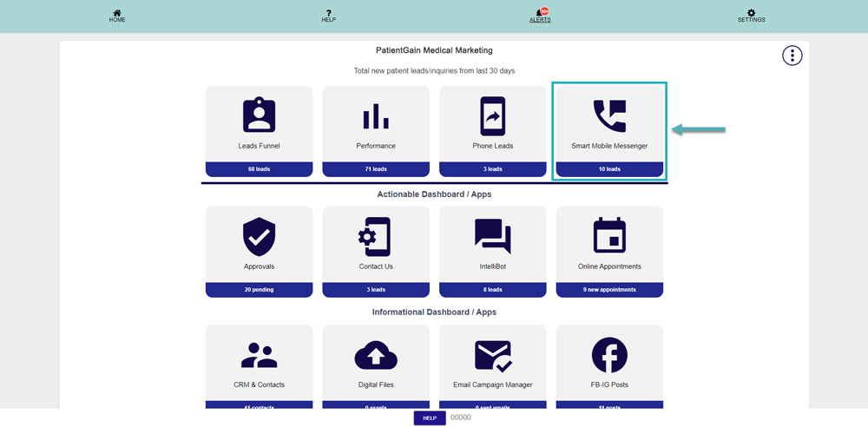868x427 pixels.
Task: Open the Contact Us phone-gear icon
Action: [374, 237]
